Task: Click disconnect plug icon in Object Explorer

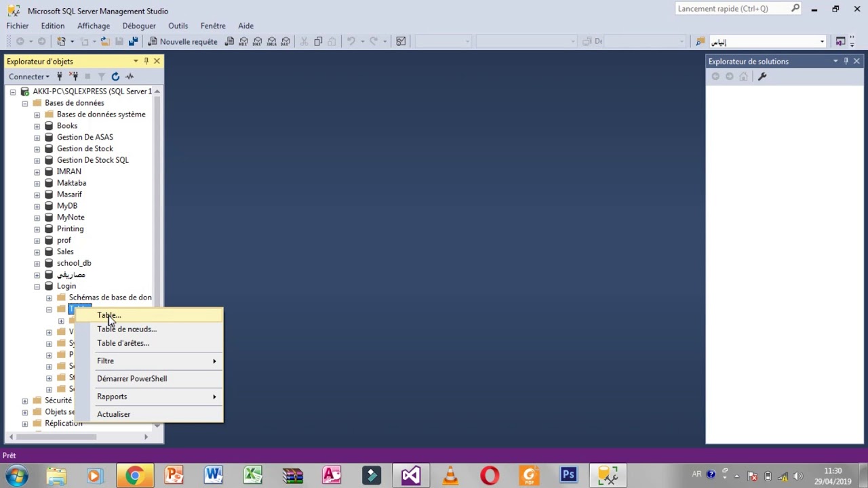Action: click(x=74, y=77)
